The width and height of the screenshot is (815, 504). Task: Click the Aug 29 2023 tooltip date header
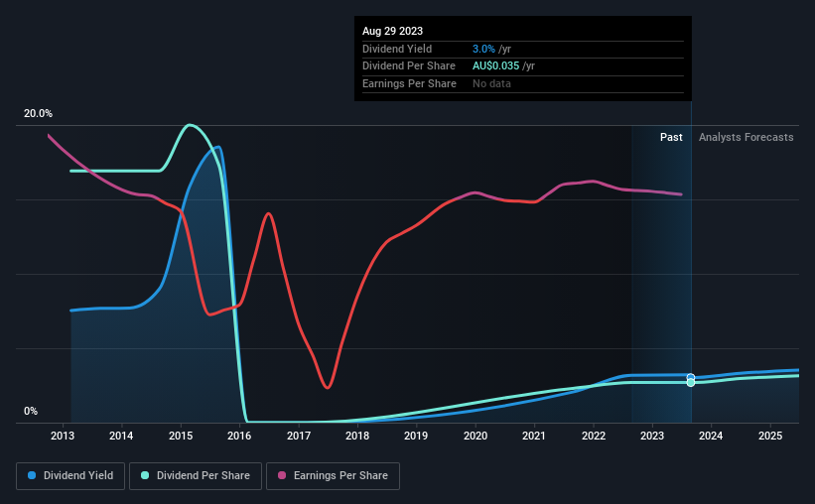point(392,31)
